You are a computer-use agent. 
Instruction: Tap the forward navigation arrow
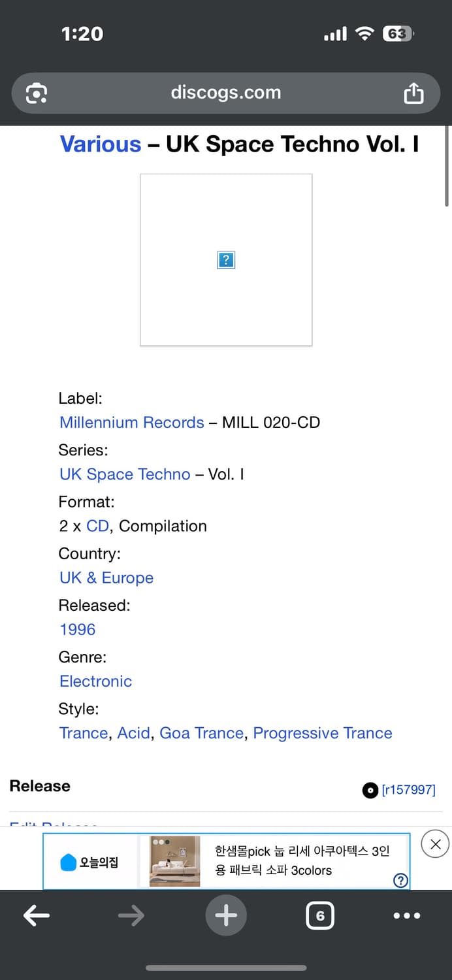[x=131, y=915]
